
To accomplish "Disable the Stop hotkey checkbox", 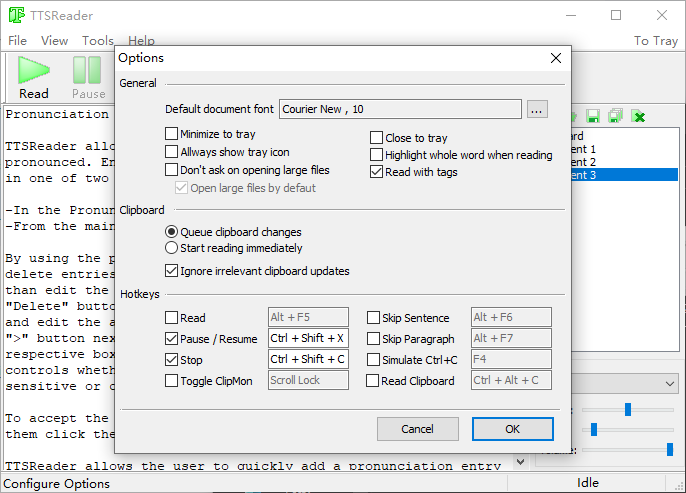I will [172, 360].
